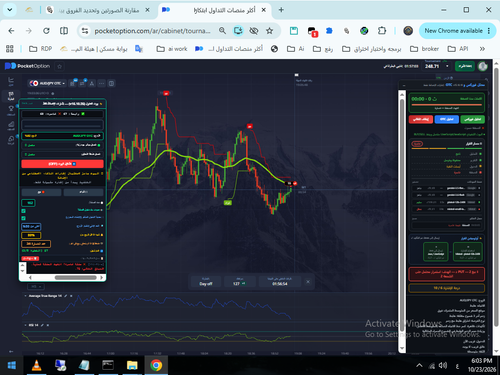This screenshot has height=375, width=500.
Task: Click the pocketoption.com address bar URL
Action: [152, 31]
